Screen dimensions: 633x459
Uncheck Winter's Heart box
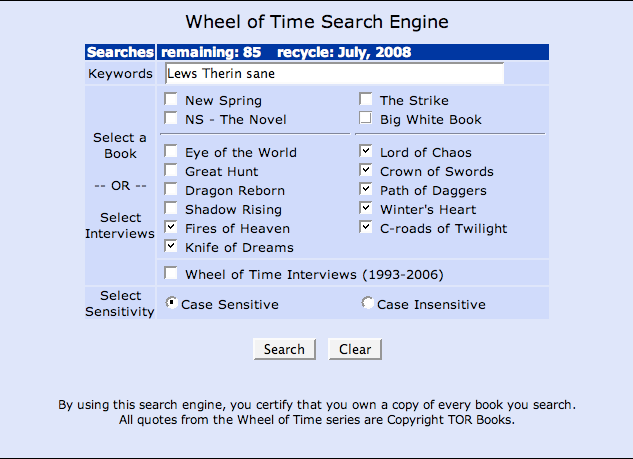pyautogui.click(x=366, y=208)
